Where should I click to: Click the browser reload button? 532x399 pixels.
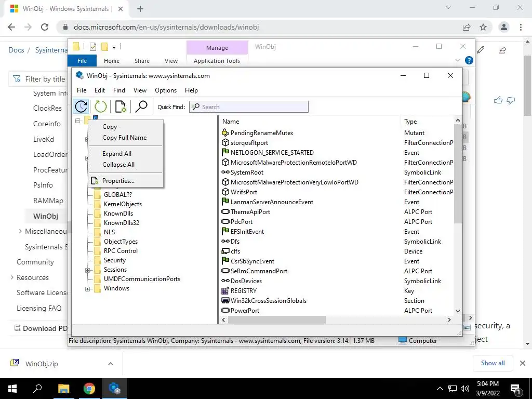[45, 27]
